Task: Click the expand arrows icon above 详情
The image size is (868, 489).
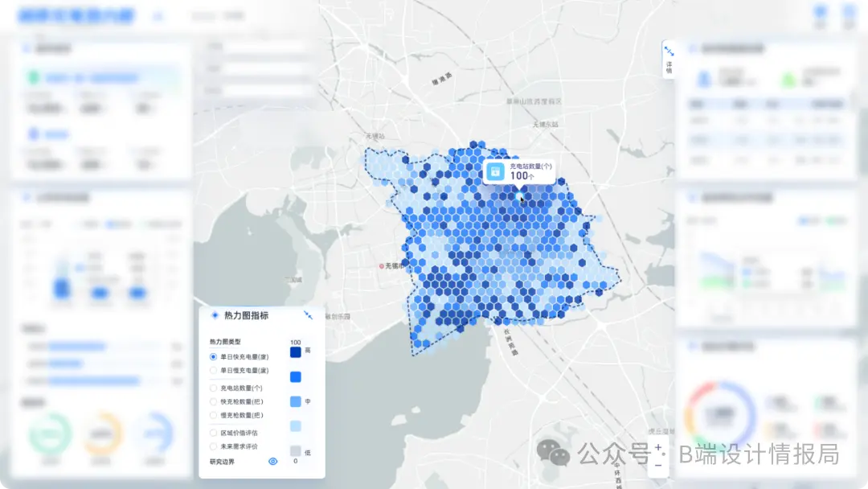Action: (669, 51)
